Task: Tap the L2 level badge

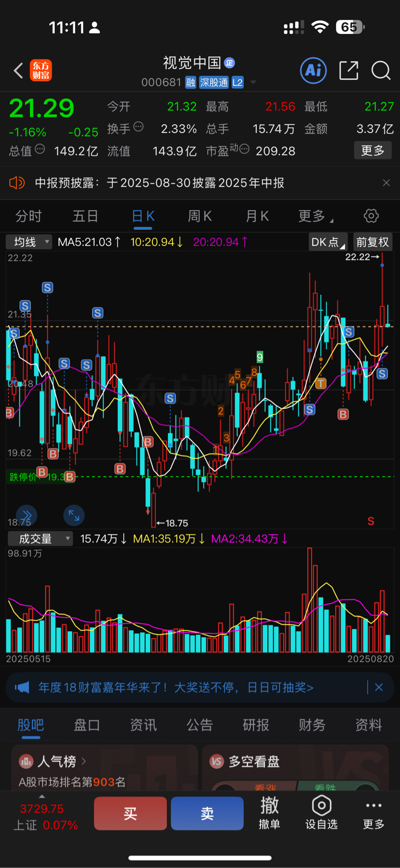Action: (238, 82)
